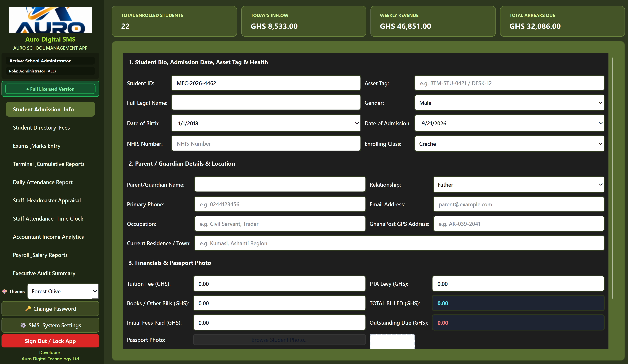628x364 pixels.
Task: Open Staff _Headmaster Appraisal
Action: pyautogui.click(x=50, y=200)
